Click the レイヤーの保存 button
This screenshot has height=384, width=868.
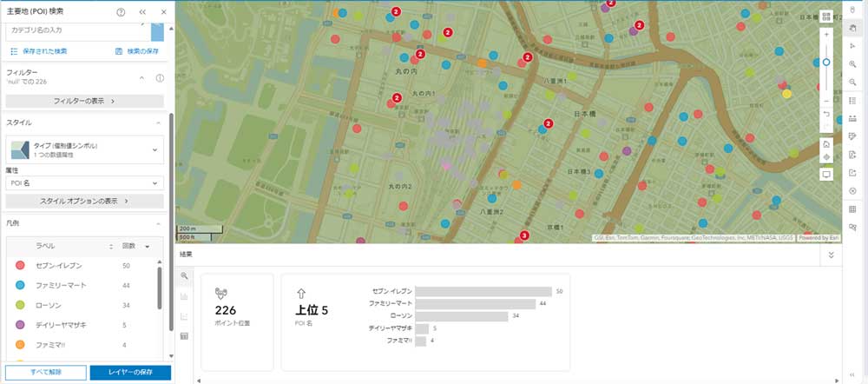point(130,373)
